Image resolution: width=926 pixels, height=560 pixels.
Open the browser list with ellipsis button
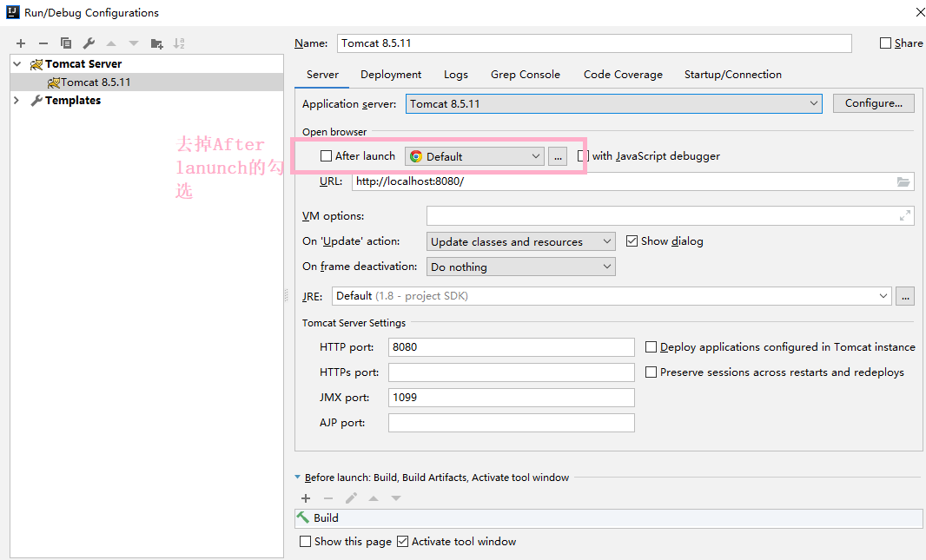558,156
